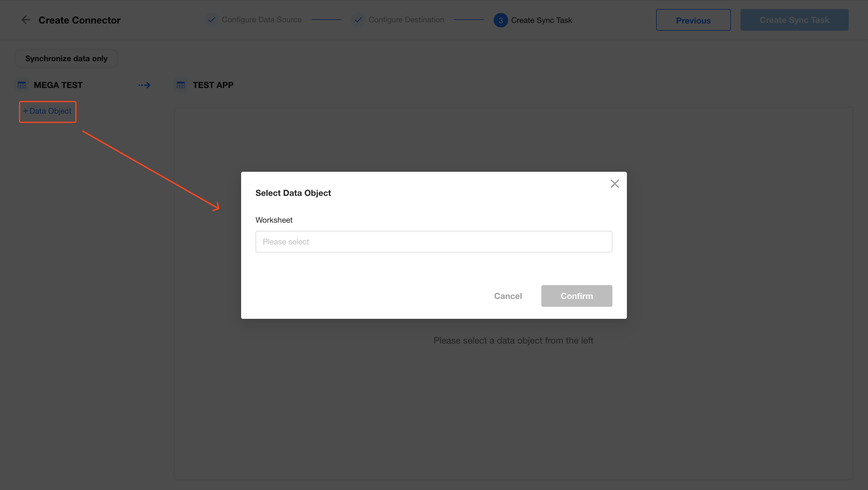
Task: Click the Create Sync Task button
Action: (x=794, y=20)
